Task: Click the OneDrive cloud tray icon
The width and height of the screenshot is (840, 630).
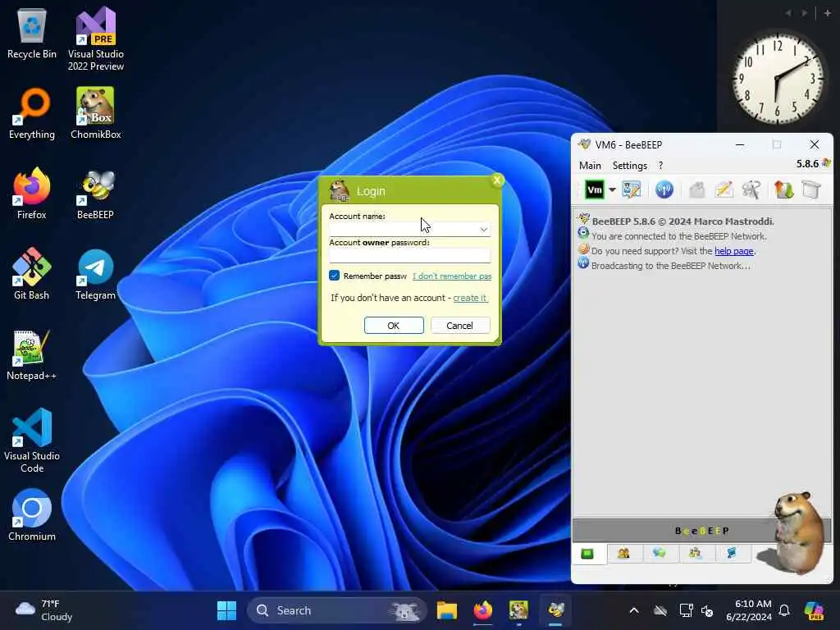Action: [x=660, y=610]
